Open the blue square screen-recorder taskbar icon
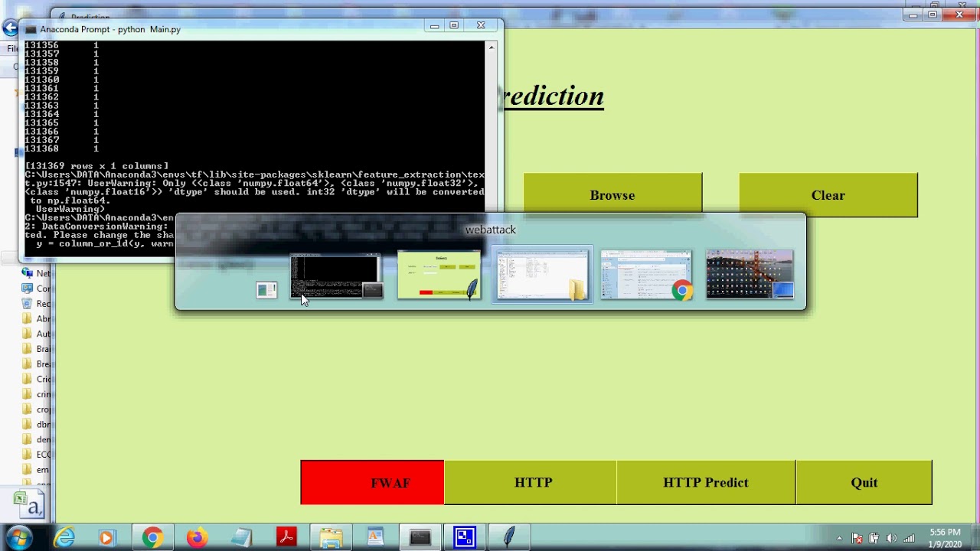Viewport: 980px width, 551px height. pyautogui.click(x=464, y=538)
